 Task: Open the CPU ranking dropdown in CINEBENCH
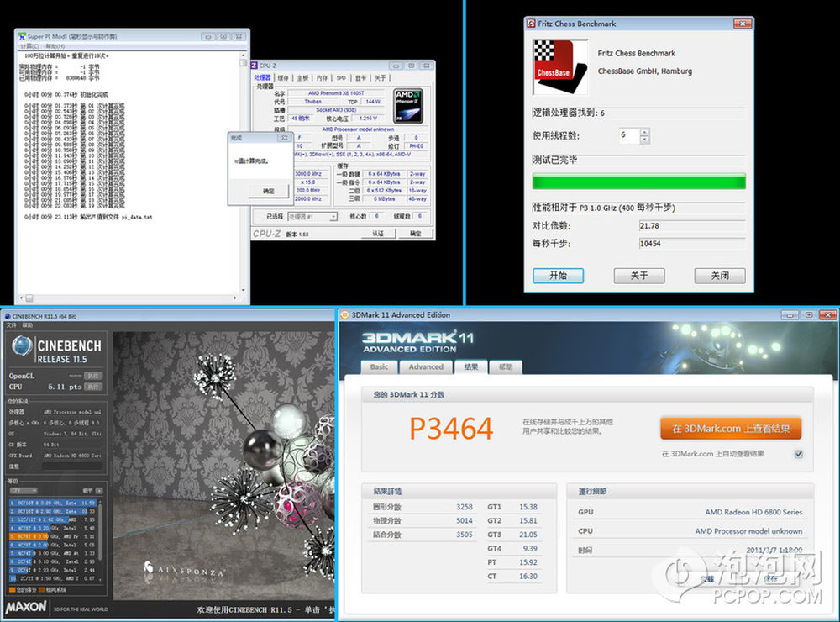pos(23,491)
